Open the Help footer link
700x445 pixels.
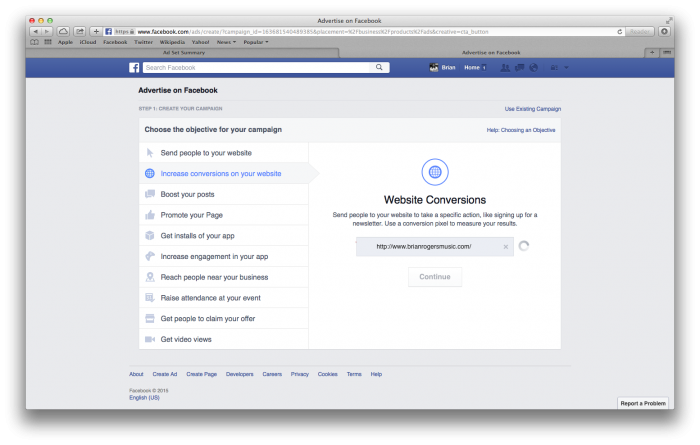(x=376, y=374)
